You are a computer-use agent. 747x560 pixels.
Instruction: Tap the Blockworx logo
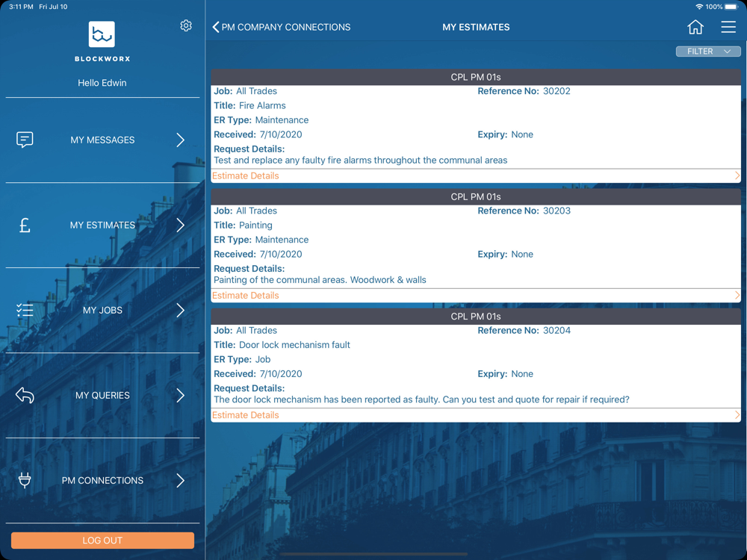[102, 34]
